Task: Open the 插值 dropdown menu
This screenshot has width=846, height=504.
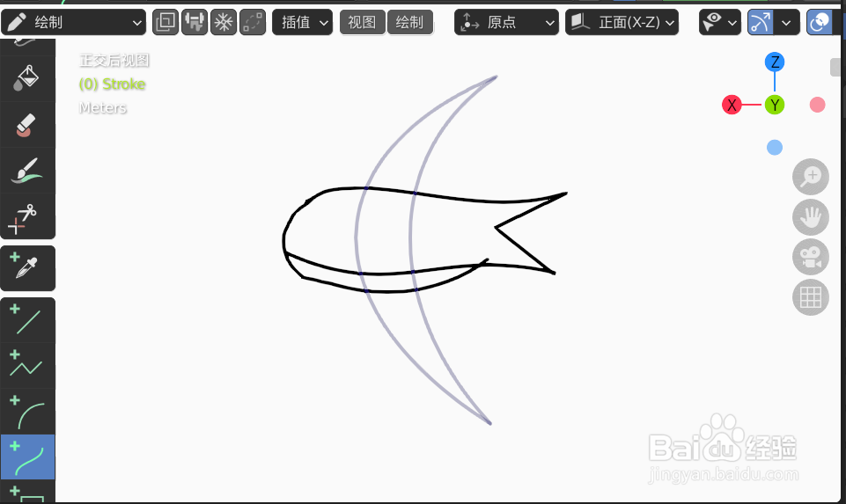Action: [x=302, y=22]
